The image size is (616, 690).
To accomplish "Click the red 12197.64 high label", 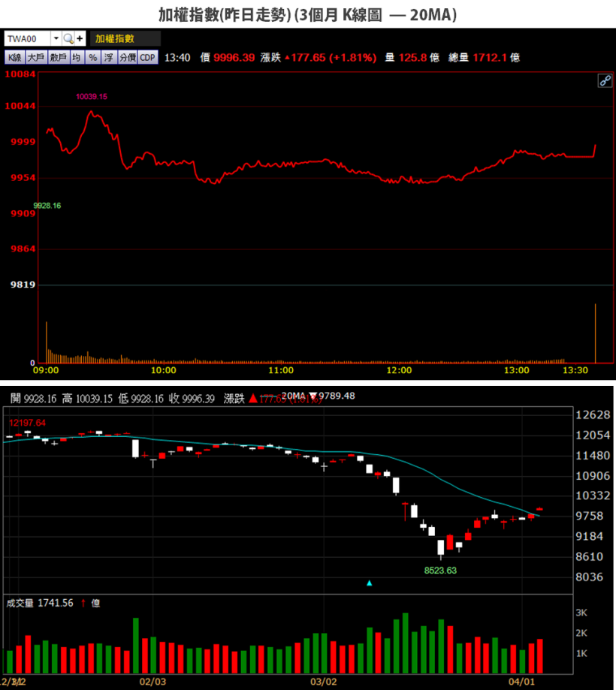I will coord(27,423).
